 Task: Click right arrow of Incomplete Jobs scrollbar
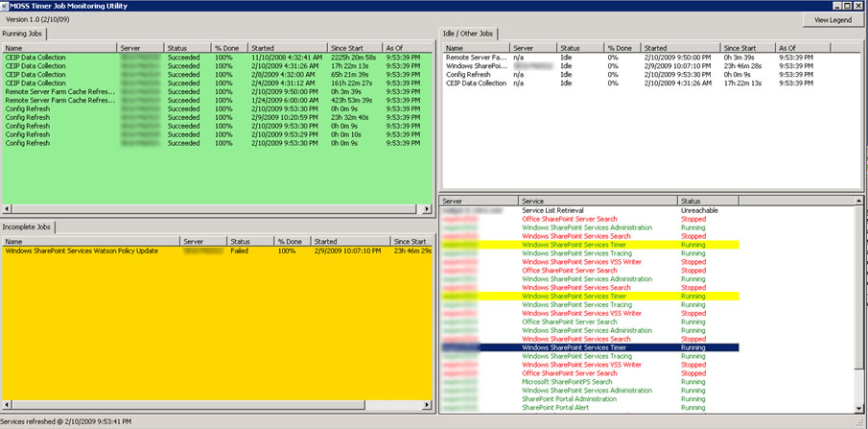click(427, 405)
